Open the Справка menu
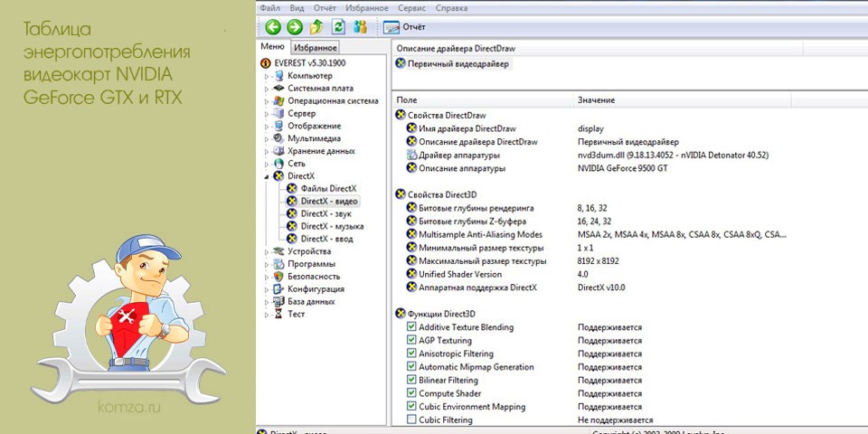868x434 pixels. 451,8
